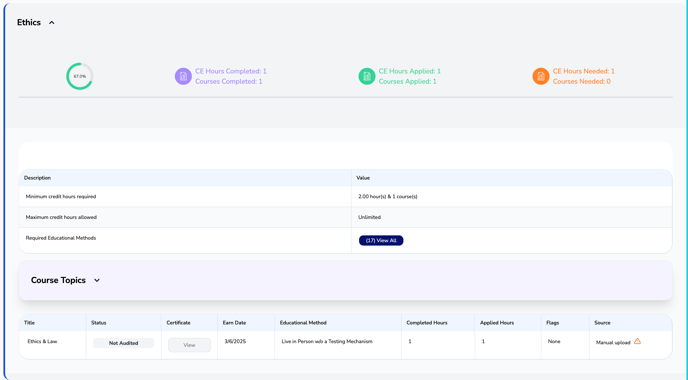Click the 67.0% circular progress ring
The width and height of the screenshot is (688, 380).
(x=80, y=76)
